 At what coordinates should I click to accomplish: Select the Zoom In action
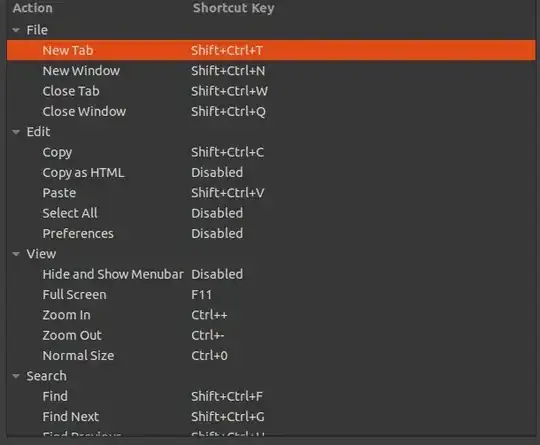[x=66, y=315]
